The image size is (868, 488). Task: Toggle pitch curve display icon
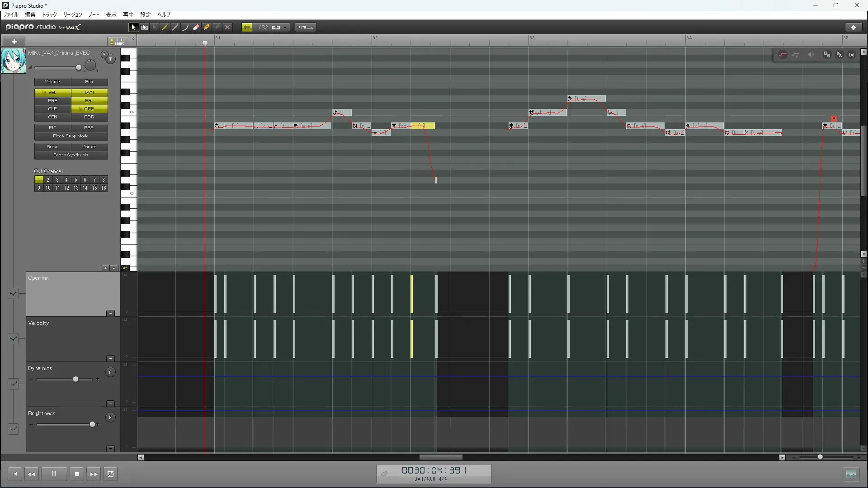[783, 55]
